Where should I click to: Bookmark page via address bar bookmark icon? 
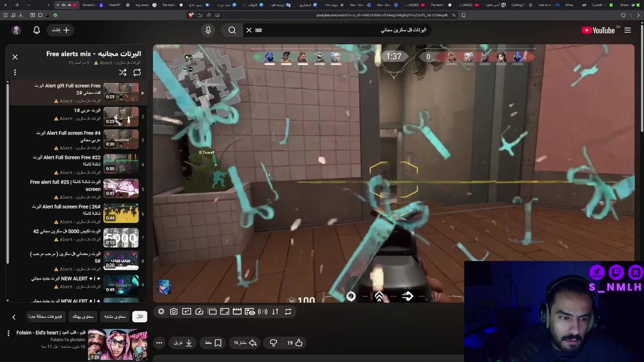click(x=463, y=15)
